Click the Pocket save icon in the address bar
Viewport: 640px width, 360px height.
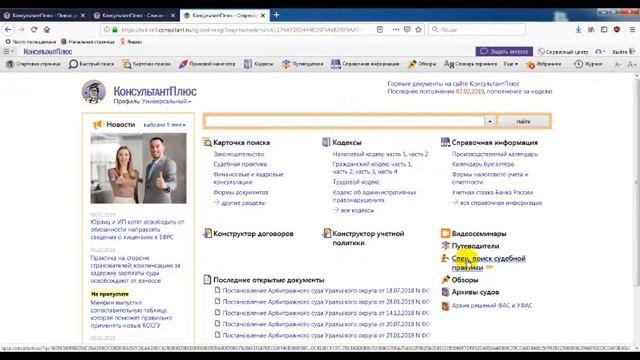click(407, 29)
